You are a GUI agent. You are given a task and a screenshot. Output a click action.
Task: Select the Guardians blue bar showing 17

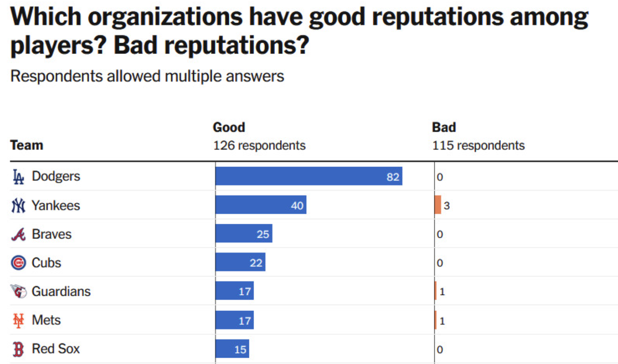[x=234, y=291]
